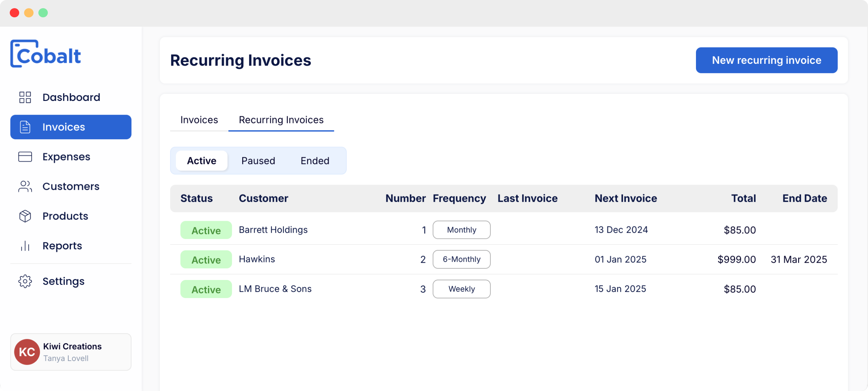Click the Dashboard icon in sidebar

point(24,97)
